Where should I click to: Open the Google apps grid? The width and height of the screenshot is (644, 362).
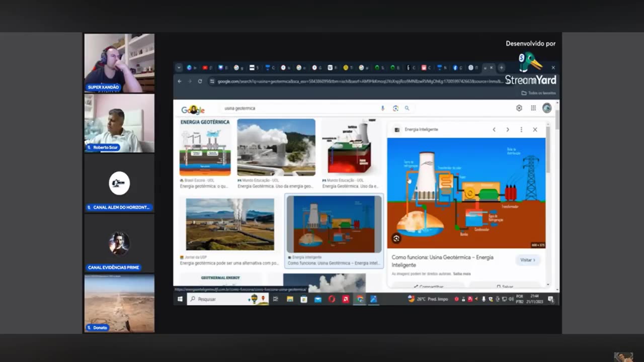click(533, 108)
